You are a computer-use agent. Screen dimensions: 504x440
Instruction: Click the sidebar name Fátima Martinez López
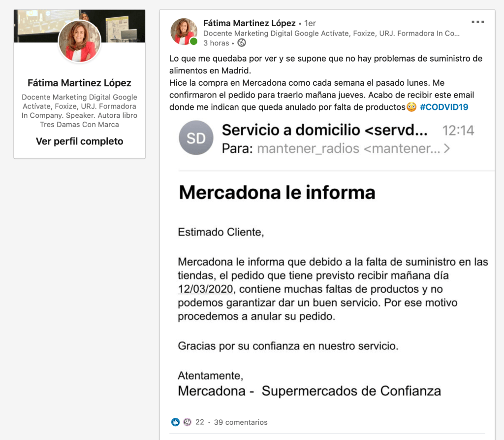pos(79,83)
